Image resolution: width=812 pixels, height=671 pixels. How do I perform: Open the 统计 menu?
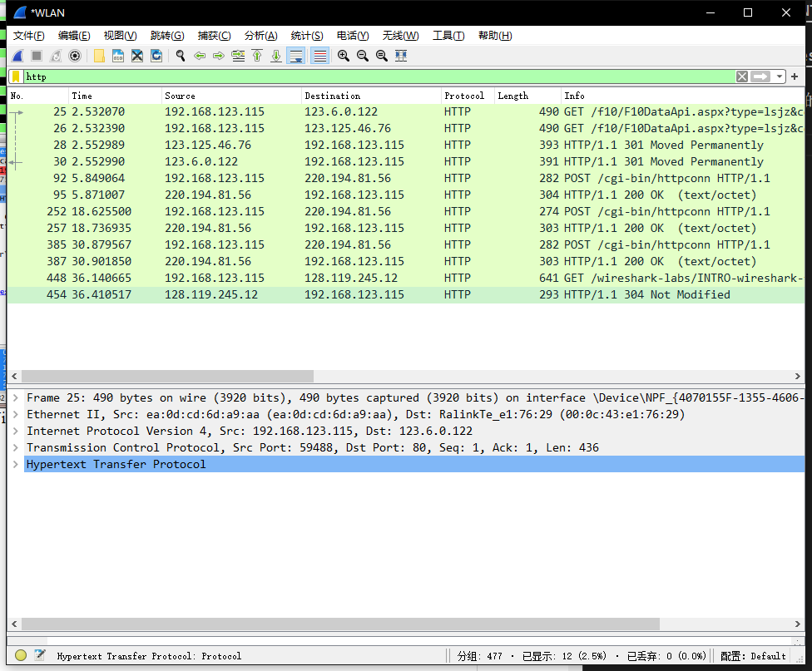[305, 35]
